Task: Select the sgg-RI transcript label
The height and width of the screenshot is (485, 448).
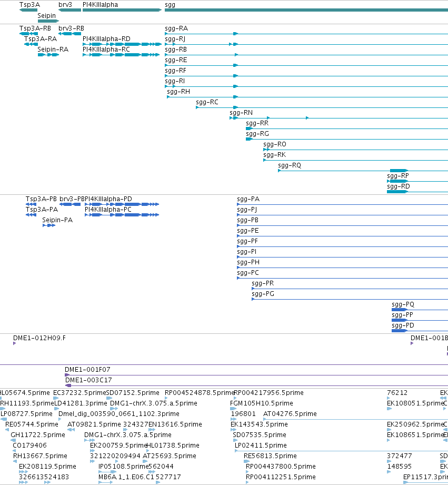Action: [175, 81]
